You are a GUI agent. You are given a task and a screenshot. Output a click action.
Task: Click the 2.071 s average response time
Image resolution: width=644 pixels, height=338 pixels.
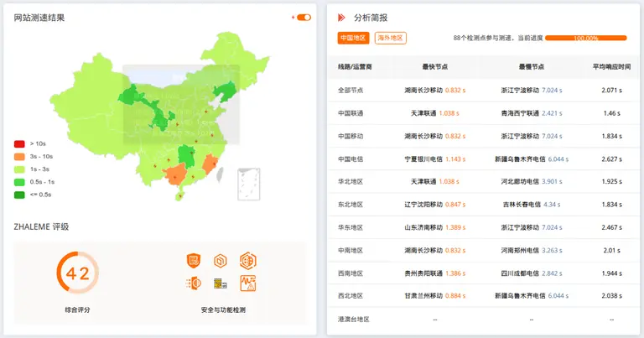pos(611,90)
